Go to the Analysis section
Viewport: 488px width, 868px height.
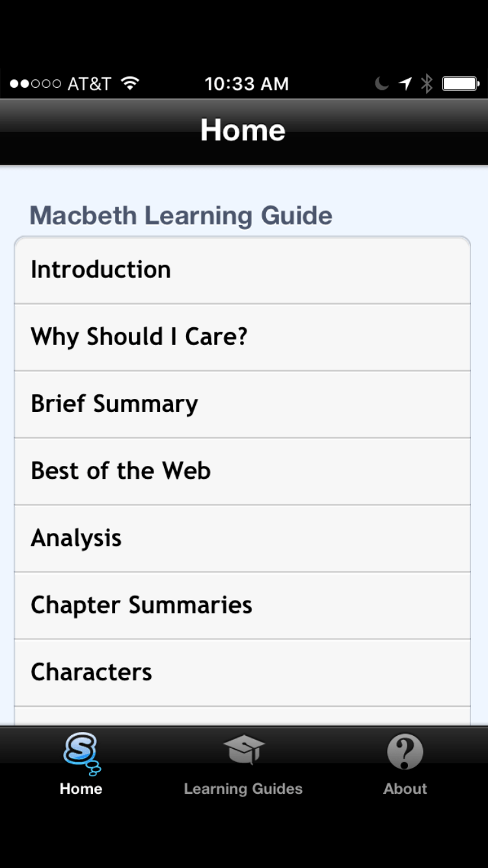click(x=242, y=538)
